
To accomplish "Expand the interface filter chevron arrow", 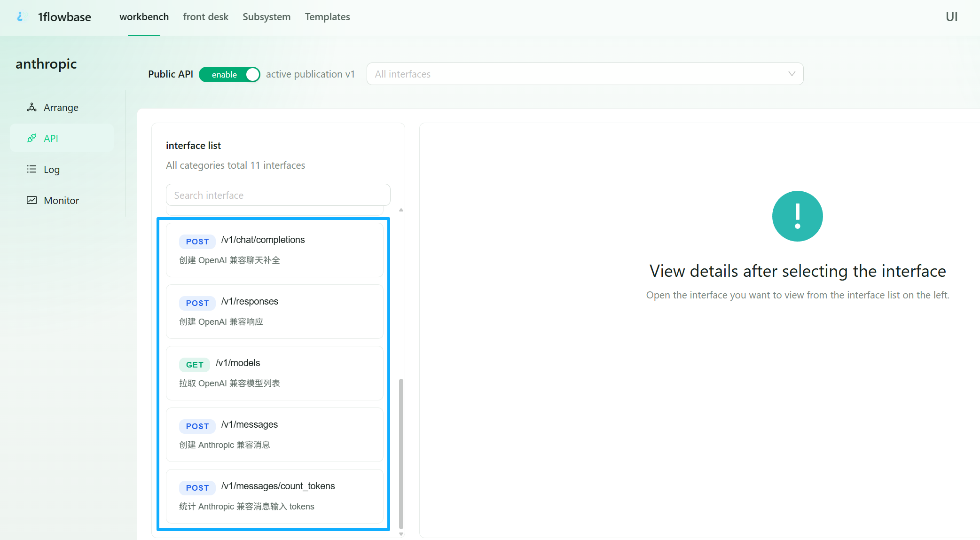I will [x=792, y=74].
